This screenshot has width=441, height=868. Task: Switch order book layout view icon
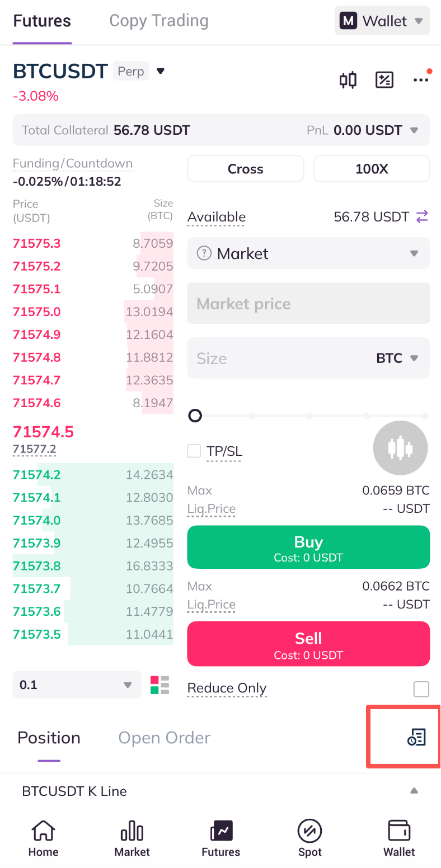[159, 685]
